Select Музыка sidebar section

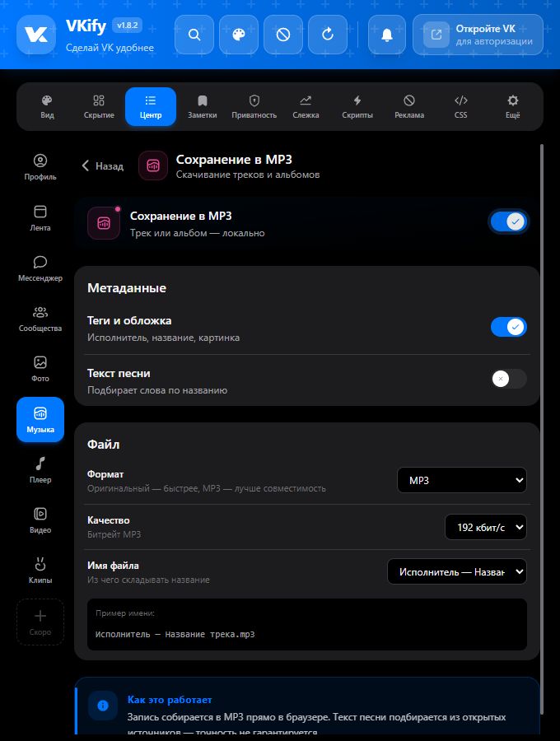point(40,420)
